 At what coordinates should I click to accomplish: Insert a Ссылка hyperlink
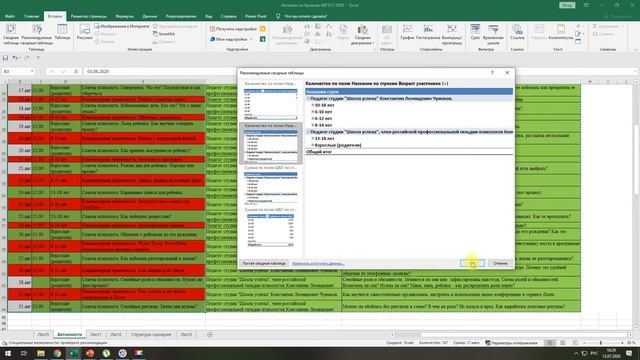tap(517, 32)
